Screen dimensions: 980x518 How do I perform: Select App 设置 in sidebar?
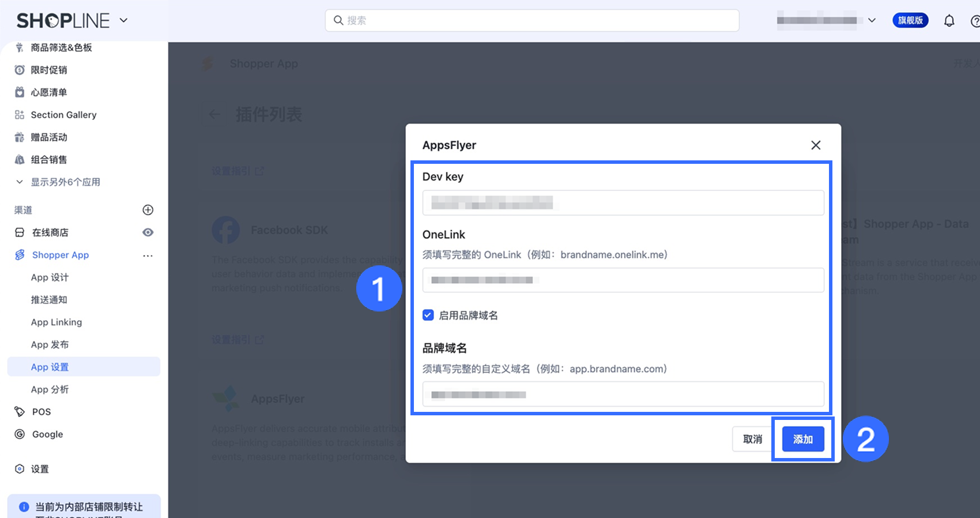point(84,367)
